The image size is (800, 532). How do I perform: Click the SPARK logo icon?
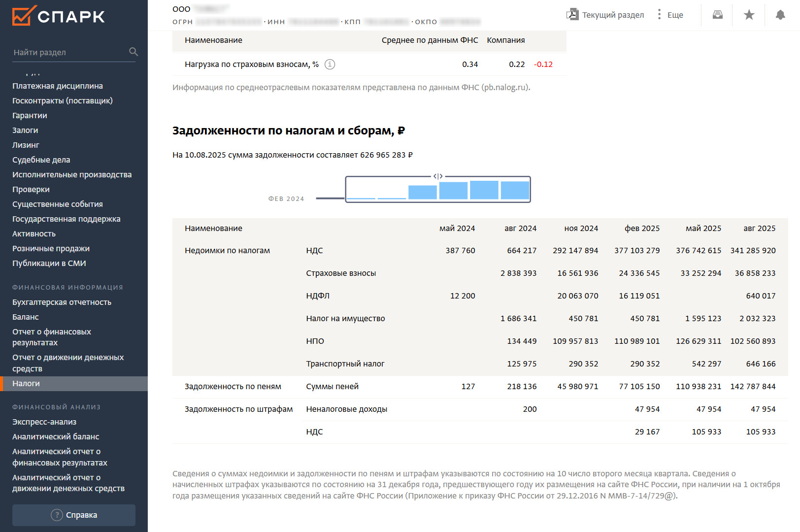point(24,16)
